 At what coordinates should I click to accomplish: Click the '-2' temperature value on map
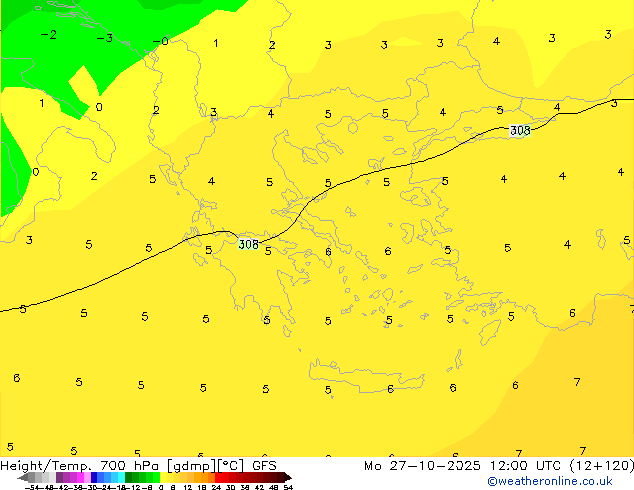click(x=49, y=35)
